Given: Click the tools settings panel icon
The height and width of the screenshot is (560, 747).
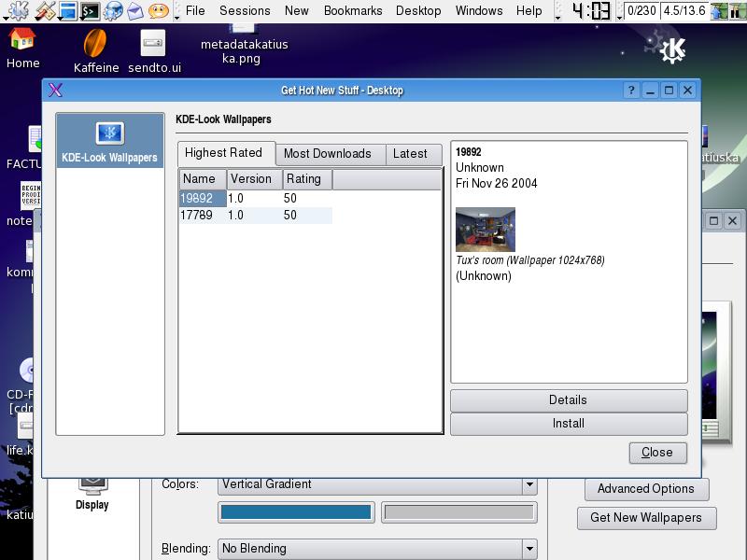Looking at the screenshot, I should point(45,10).
